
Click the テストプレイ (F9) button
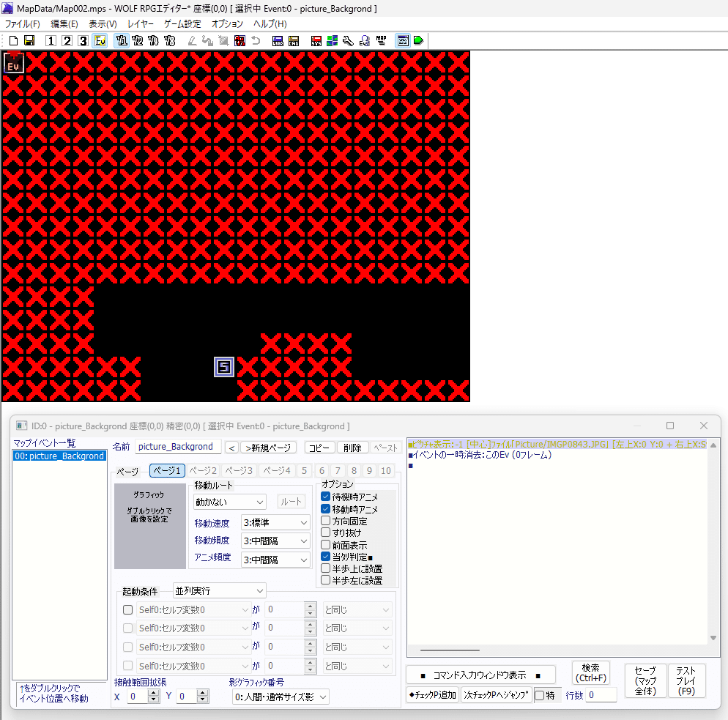686,680
